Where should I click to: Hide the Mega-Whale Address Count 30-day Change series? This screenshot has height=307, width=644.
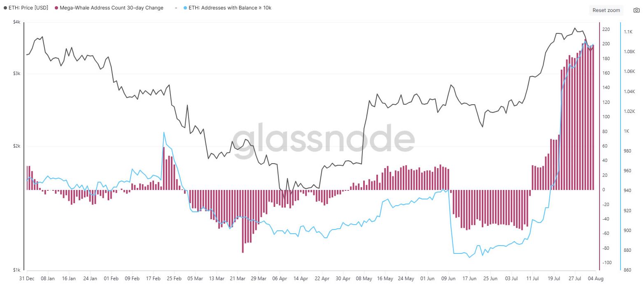[x=112, y=8]
